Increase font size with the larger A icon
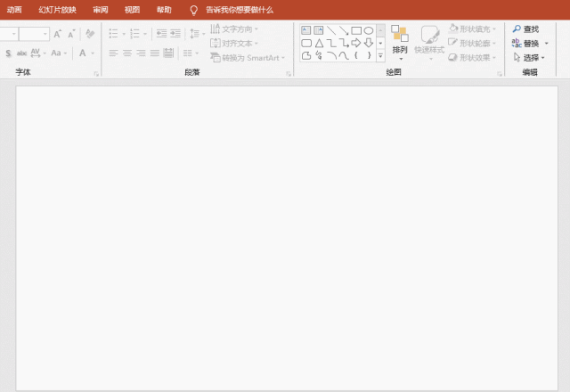The width and height of the screenshot is (570, 392). coord(57,34)
